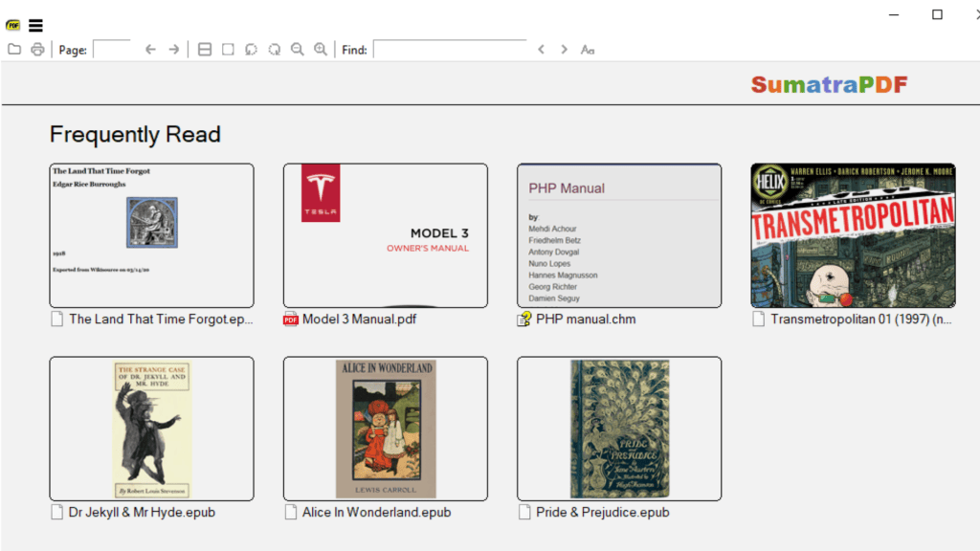Go to the previous page

coord(148,49)
